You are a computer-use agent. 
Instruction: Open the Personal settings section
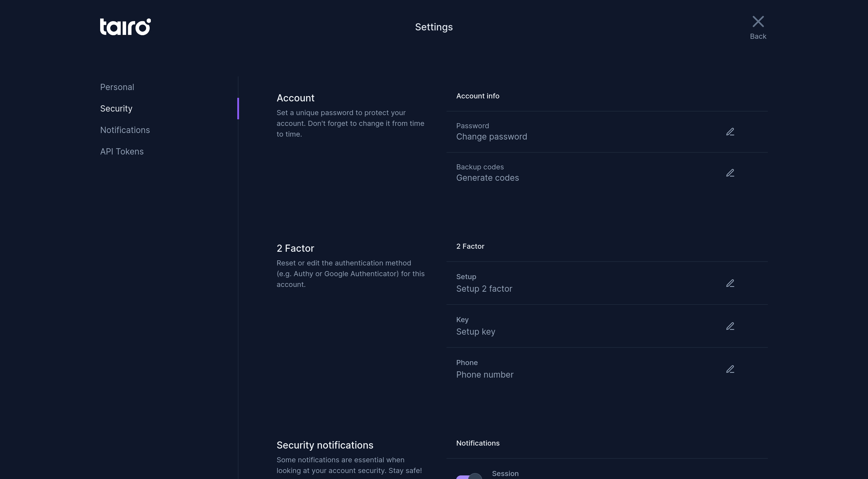click(117, 87)
